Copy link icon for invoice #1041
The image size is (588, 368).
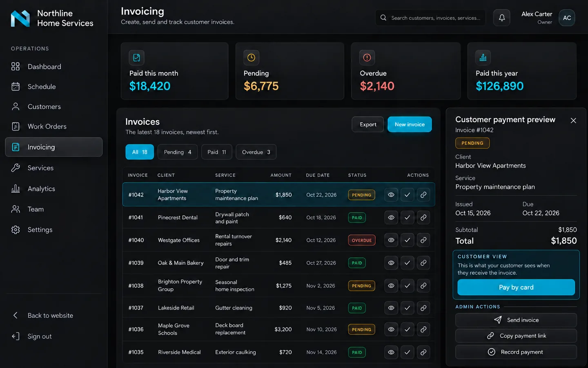423,218
